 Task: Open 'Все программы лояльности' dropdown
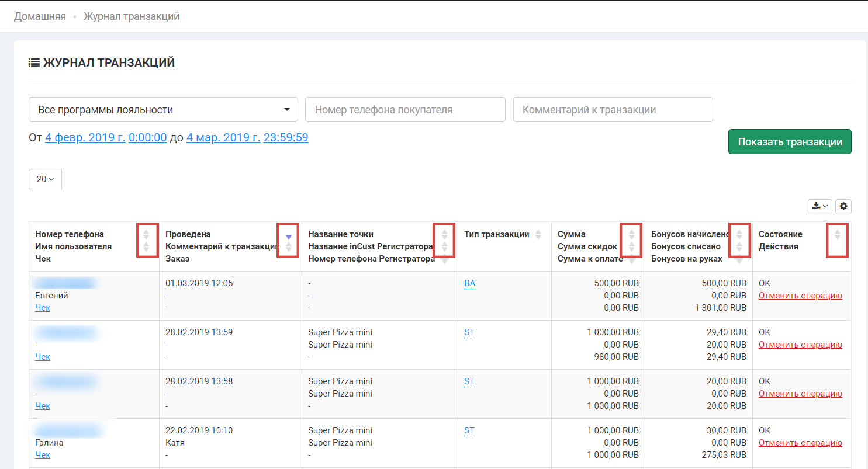(x=163, y=110)
